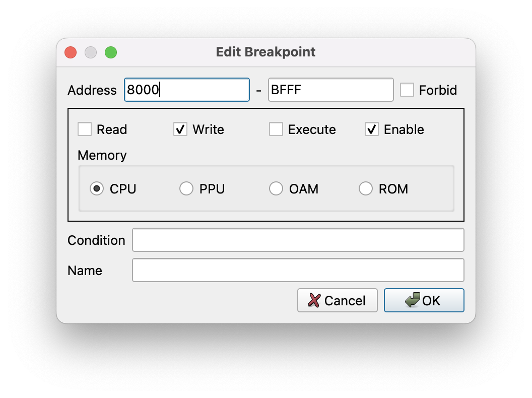Select the CPU memory radio button
This screenshot has height=398, width=532.
96,189
